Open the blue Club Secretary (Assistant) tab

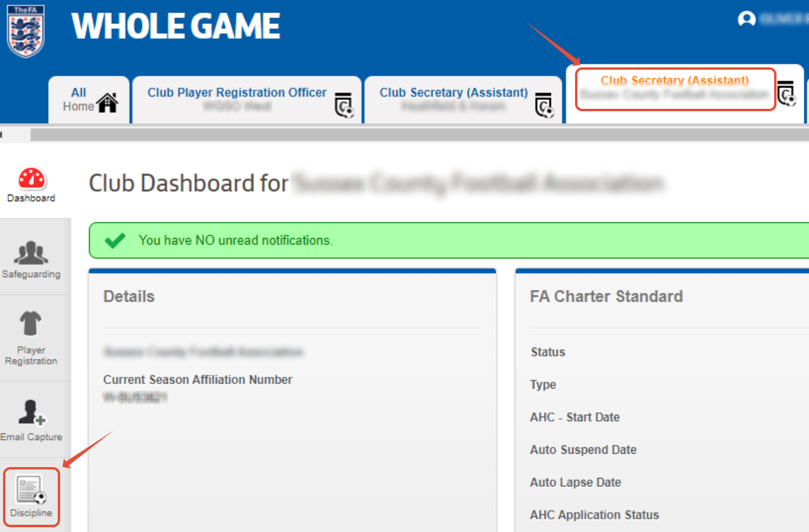(463, 100)
